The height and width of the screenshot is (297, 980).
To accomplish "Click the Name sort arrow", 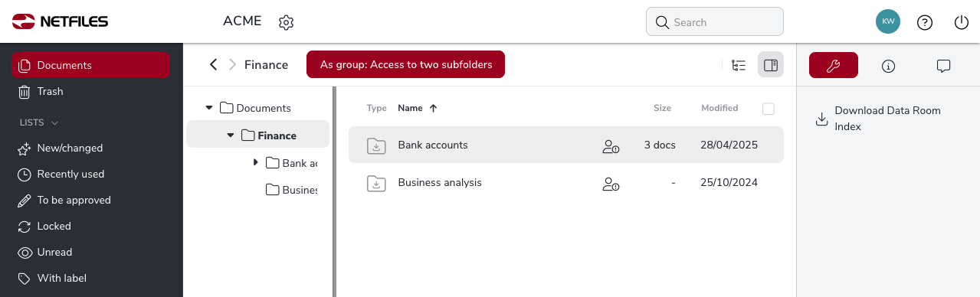I will (434, 108).
